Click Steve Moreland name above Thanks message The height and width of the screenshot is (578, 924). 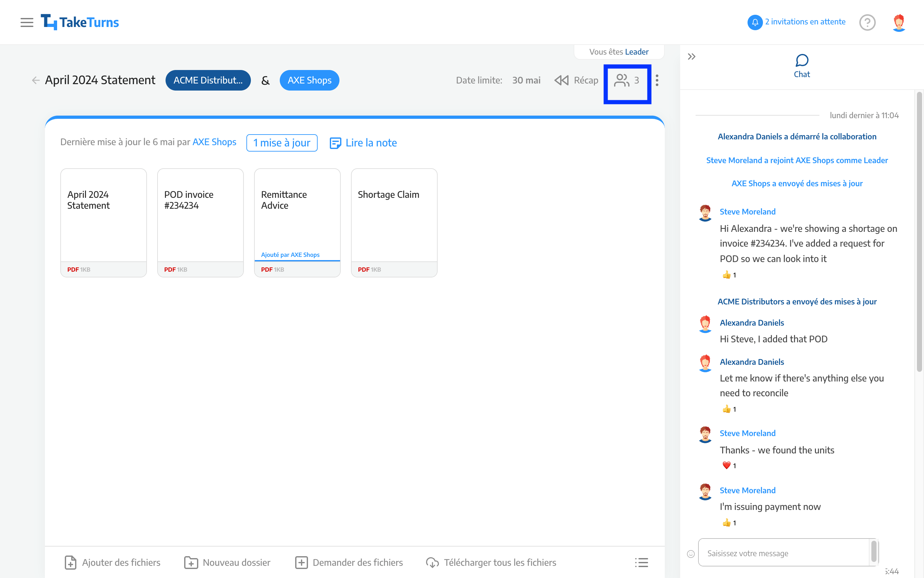coord(747,433)
